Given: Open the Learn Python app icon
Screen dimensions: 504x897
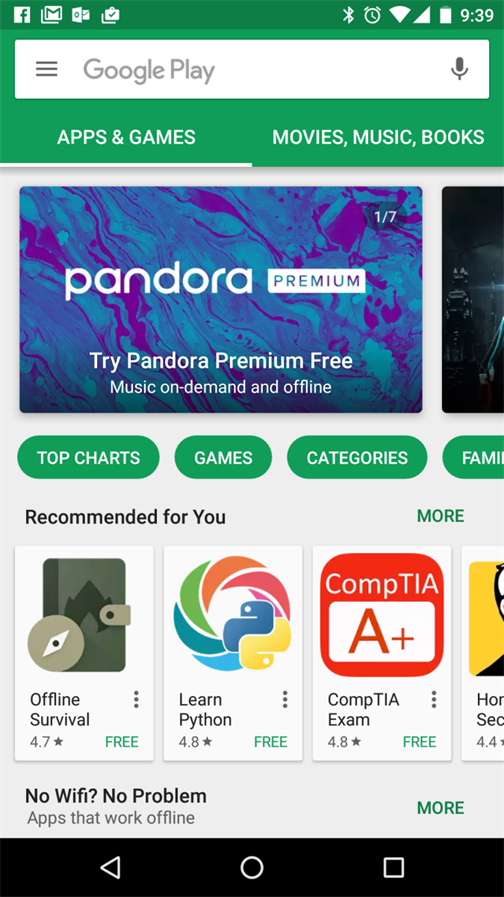Looking at the screenshot, I should pyautogui.click(x=232, y=613).
